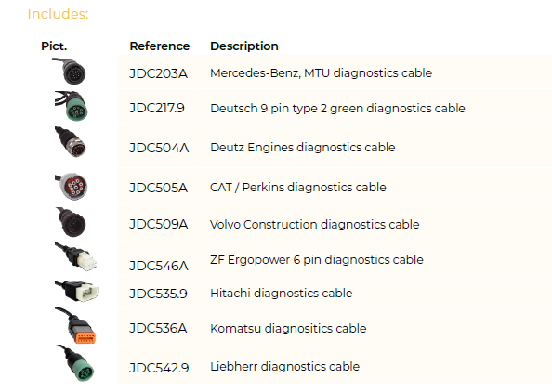Select the white ZF Ergopower 6 pin connector image
The height and width of the screenshot is (392, 552).
[75, 256]
